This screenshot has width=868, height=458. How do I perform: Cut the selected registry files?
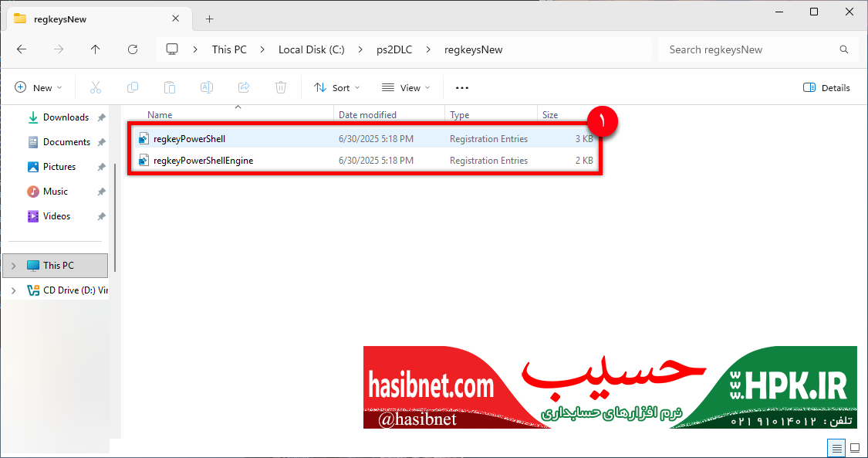pos(96,87)
